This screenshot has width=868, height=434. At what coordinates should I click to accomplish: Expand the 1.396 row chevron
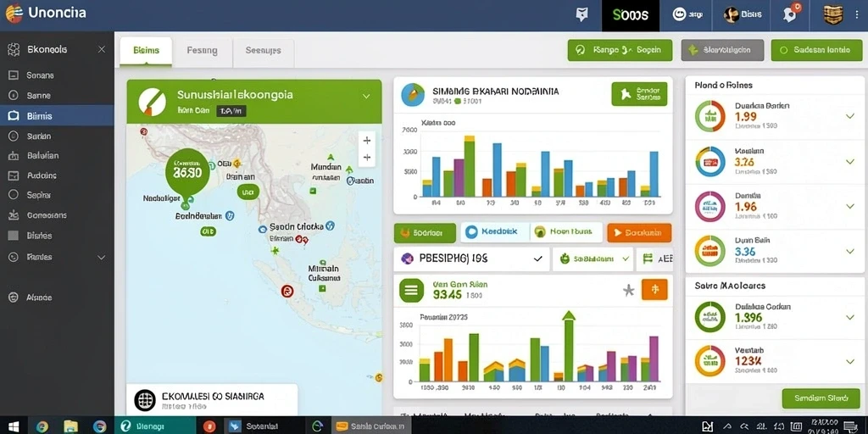(x=850, y=317)
